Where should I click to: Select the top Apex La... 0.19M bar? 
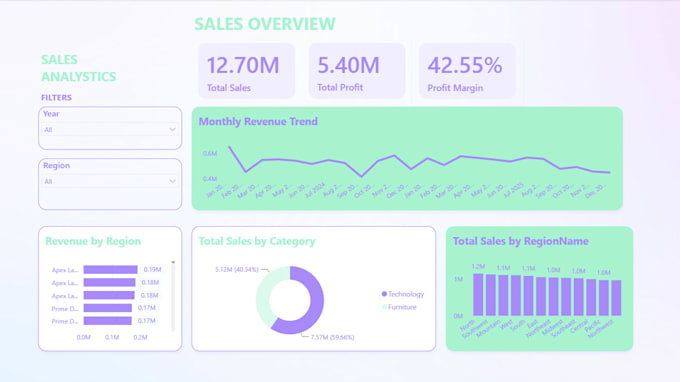(111, 270)
